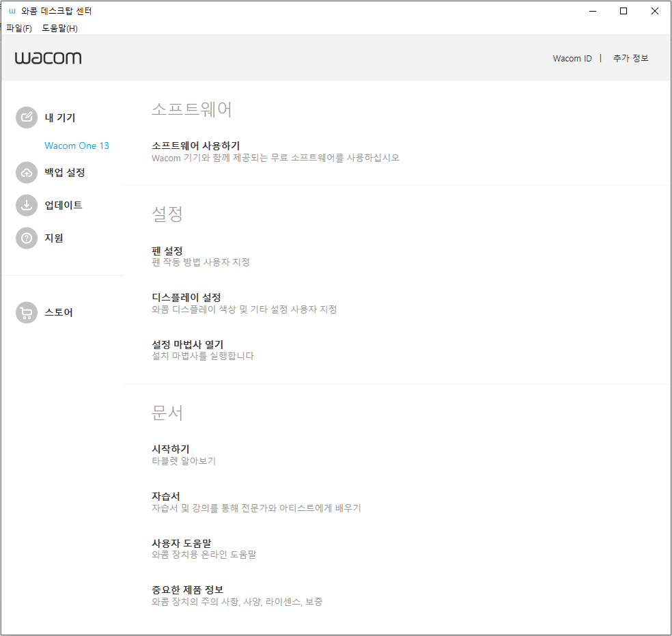This screenshot has height=636, width=672.
Task: Click the 추가 정보 link
Action: coord(630,58)
